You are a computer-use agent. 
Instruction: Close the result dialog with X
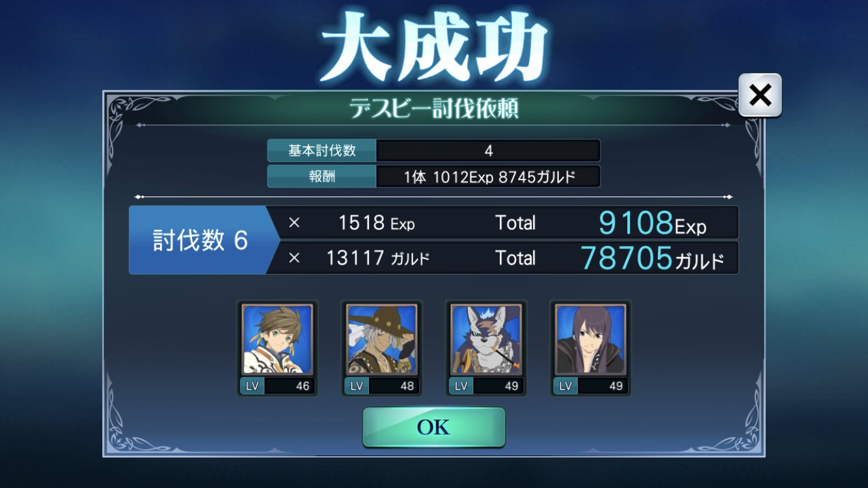tap(760, 95)
